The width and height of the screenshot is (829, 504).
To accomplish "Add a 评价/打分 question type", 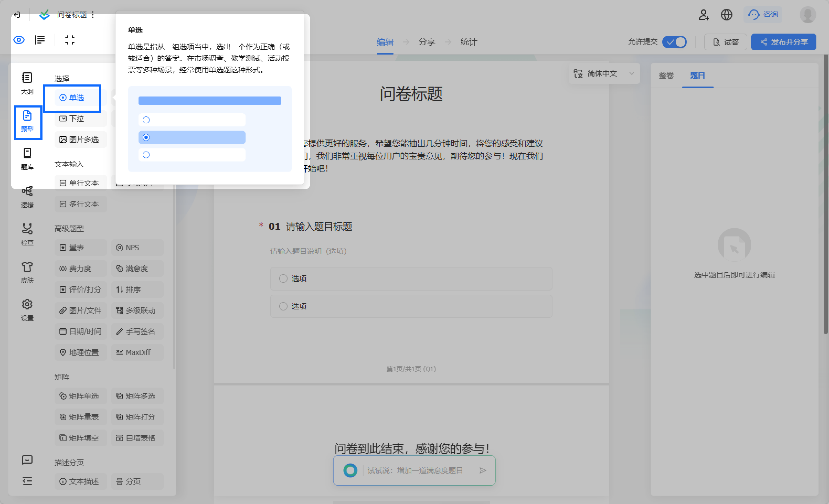I will [x=81, y=289].
